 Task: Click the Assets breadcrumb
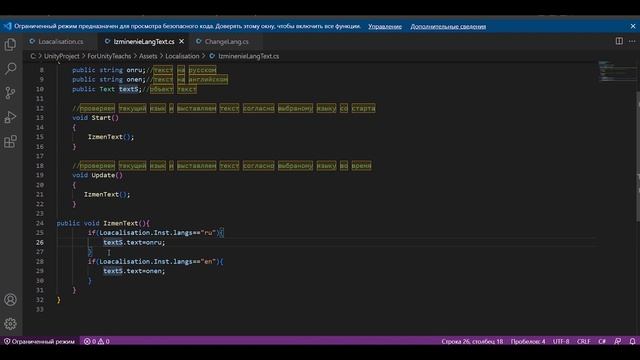148,56
